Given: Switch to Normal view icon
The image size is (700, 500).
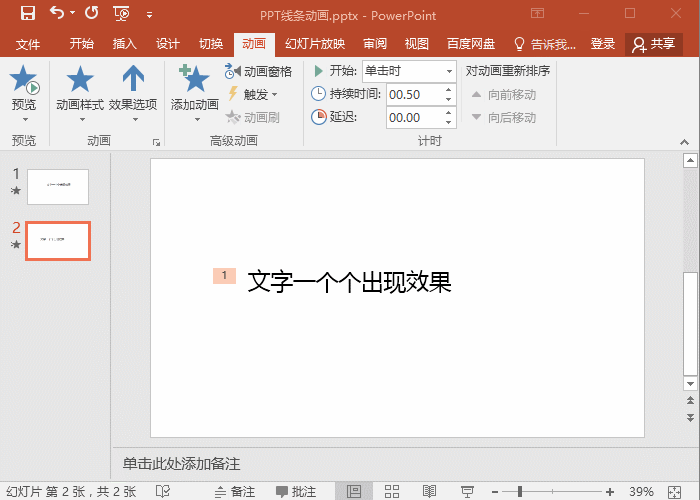Looking at the screenshot, I should (x=354, y=492).
